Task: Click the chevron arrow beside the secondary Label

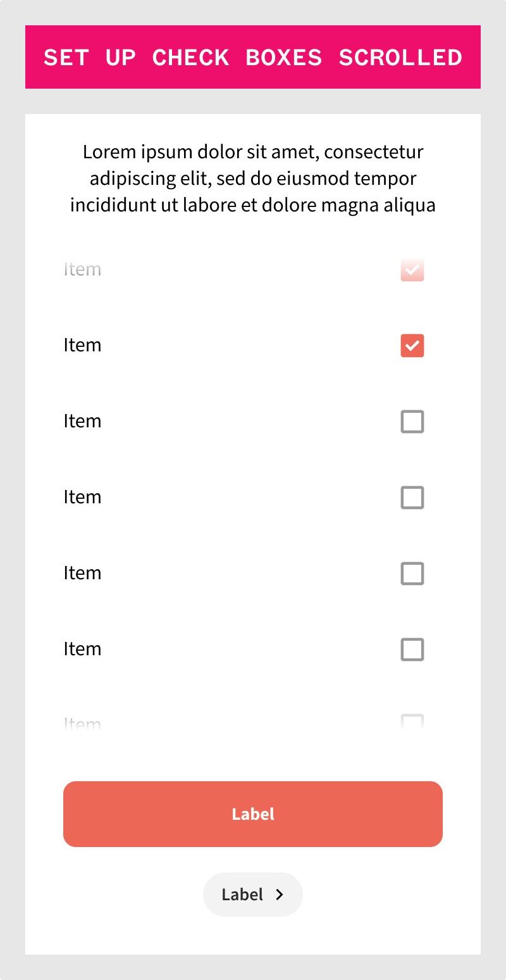Action: [x=280, y=895]
